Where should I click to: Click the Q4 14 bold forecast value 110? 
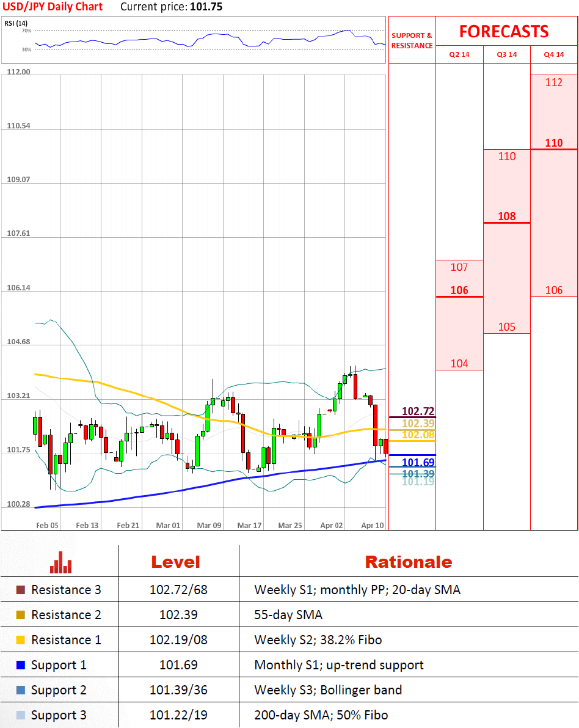[554, 143]
